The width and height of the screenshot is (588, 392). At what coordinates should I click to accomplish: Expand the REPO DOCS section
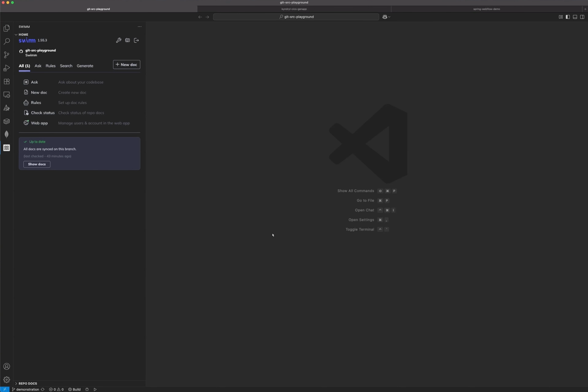click(x=27, y=383)
